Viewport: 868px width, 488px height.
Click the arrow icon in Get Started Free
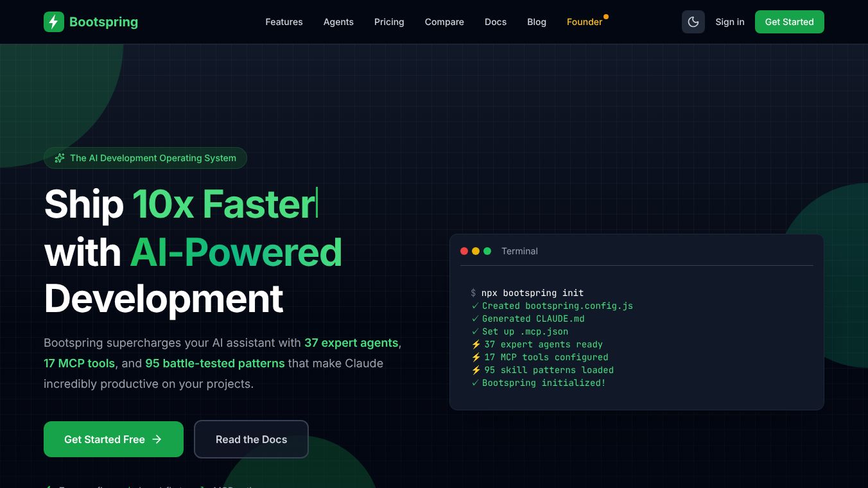tap(157, 439)
